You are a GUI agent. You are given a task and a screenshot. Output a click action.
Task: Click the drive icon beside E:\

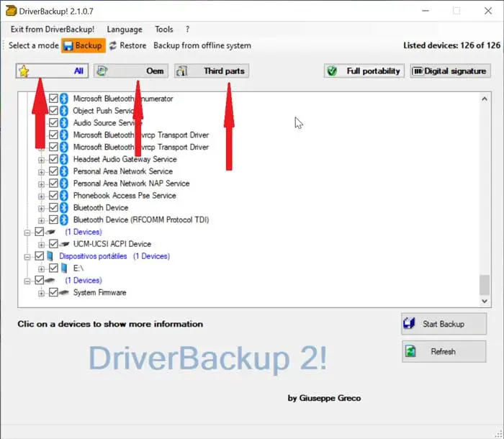click(x=64, y=268)
